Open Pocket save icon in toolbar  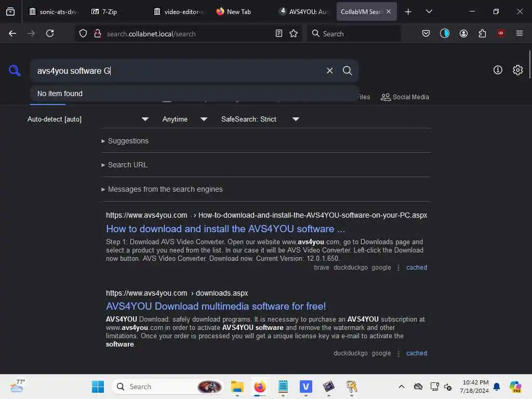point(426,33)
